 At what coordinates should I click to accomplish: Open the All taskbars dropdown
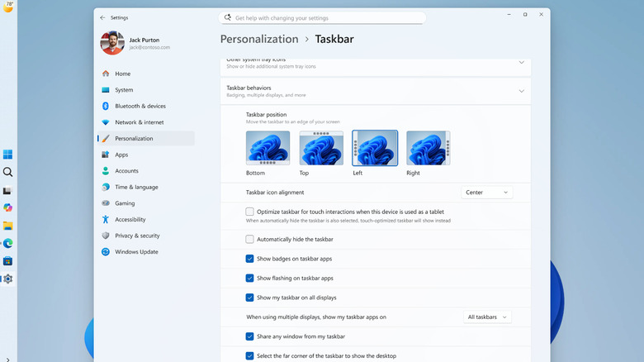click(487, 317)
